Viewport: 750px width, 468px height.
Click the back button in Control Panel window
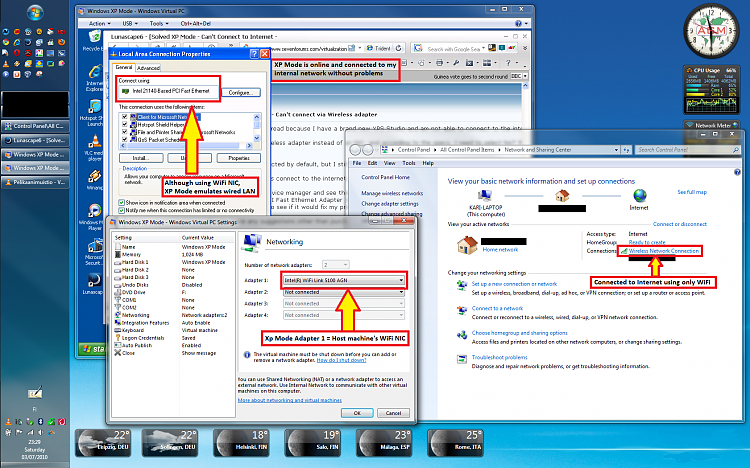[x=355, y=150]
